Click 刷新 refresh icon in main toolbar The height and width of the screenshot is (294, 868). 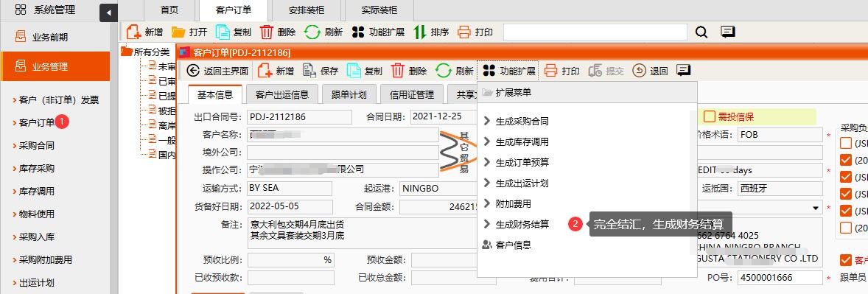tap(312, 32)
